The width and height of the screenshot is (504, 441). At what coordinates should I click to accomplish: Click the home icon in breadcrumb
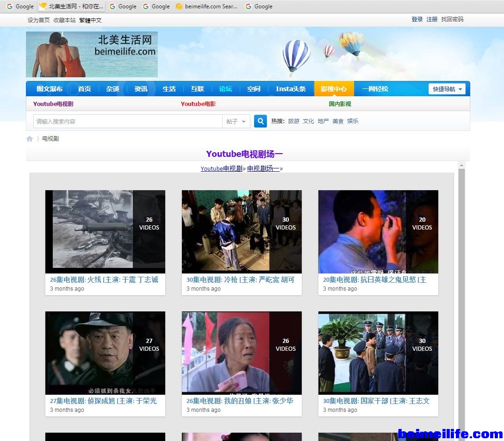pos(30,139)
